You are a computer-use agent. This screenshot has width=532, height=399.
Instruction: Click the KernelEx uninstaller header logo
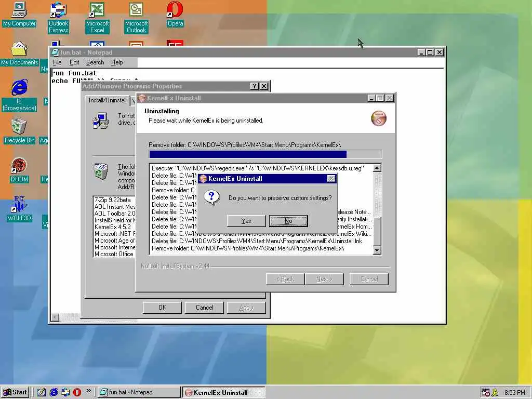coord(379,118)
